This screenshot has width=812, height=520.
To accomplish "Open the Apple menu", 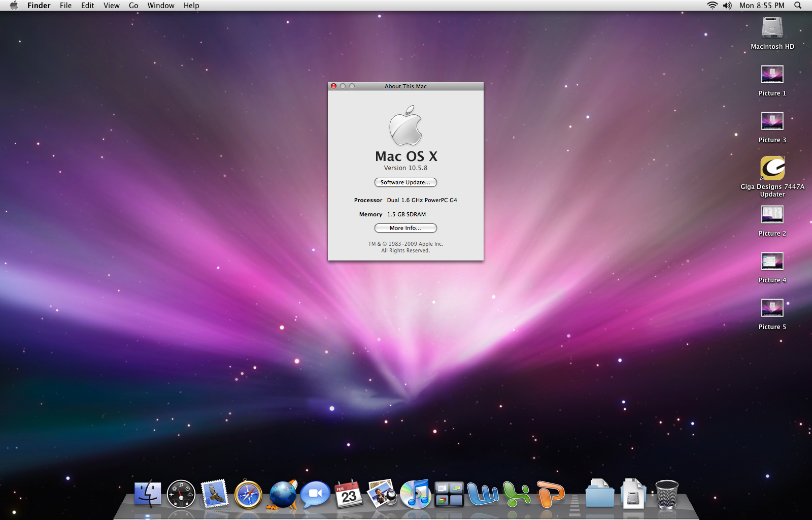I will 14,6.
